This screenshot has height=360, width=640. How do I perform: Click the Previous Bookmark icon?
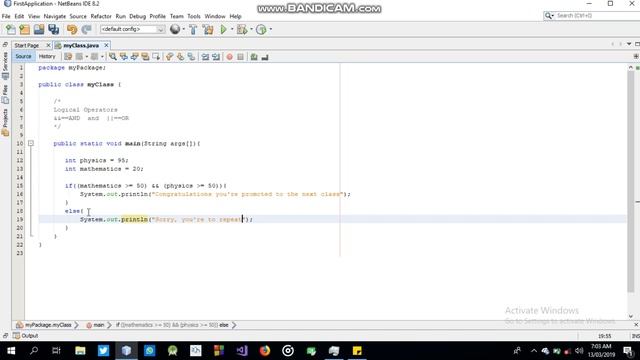169,57
